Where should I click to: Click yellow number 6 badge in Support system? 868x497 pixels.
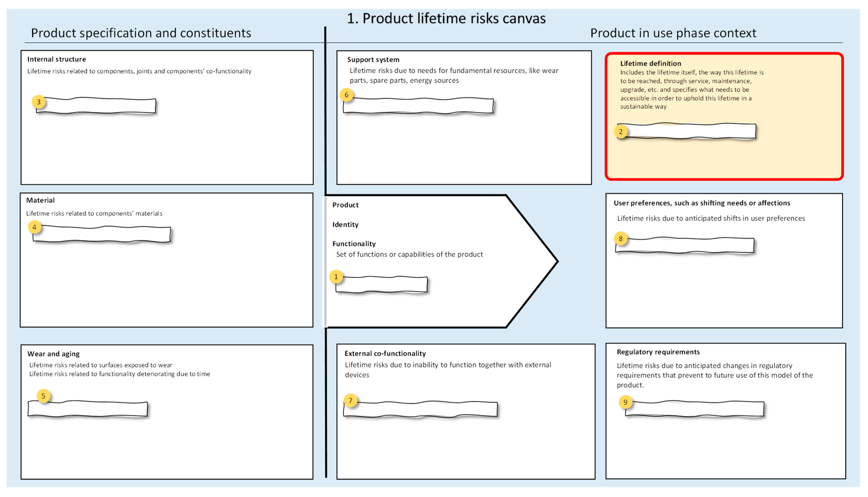tap(346, 95)
